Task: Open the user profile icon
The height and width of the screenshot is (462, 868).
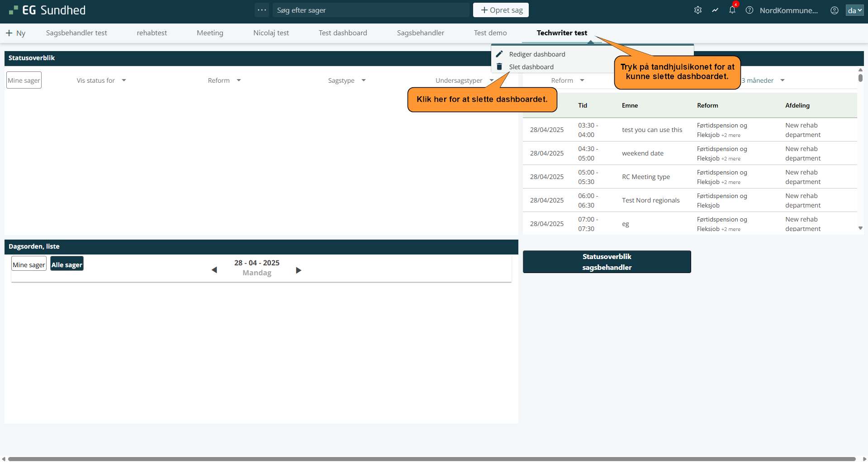Action: click(835, 10)
